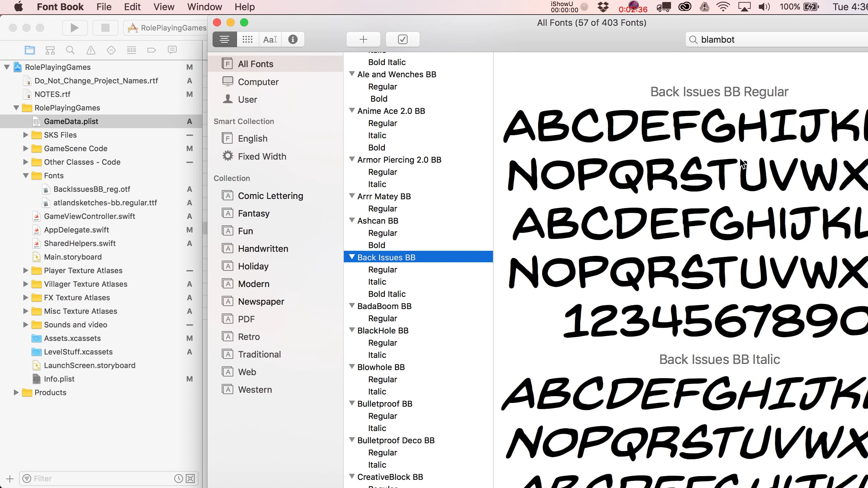This screenshot has height=488, width=868.
Task: Open the Font Book application menu
Action: [60, 7]
